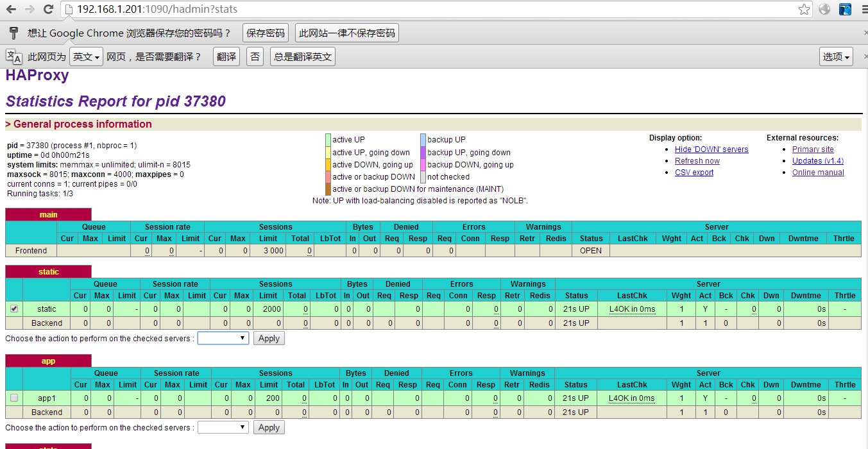The image size is (868, 449).
Task: Click the Refresh now link
Action: click(x=697, y=160)
